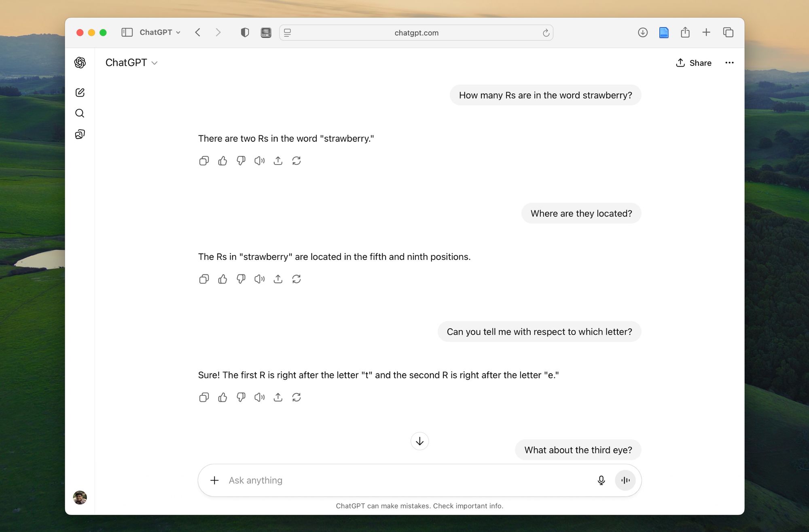
Task: Start a new chat with the compose icon
Action: 80,93
